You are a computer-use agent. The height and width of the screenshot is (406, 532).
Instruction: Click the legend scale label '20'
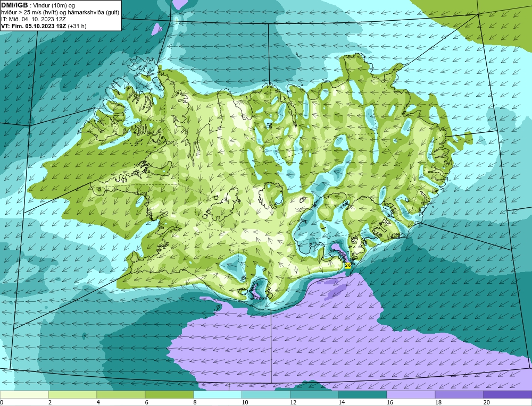(x=487, y=402)
